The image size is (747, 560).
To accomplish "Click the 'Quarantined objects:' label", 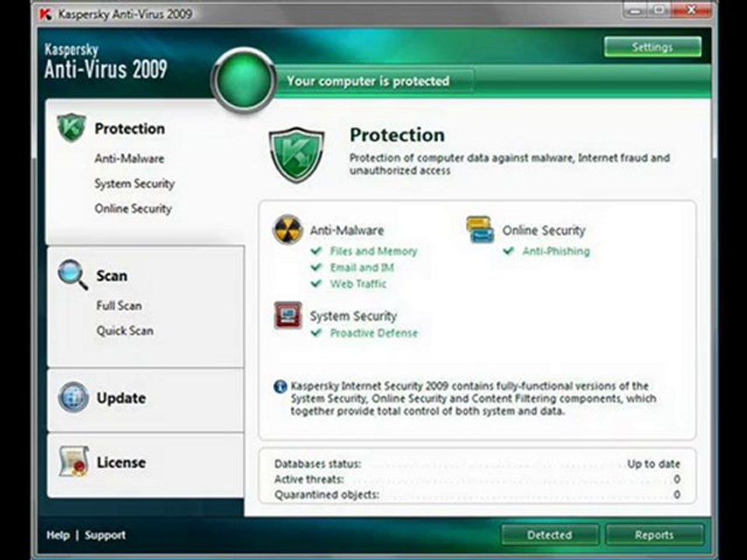I will tap(327, 495).
